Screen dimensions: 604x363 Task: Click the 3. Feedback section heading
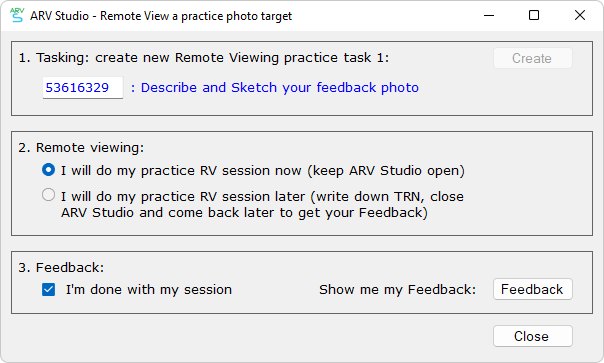click(61, 267)
